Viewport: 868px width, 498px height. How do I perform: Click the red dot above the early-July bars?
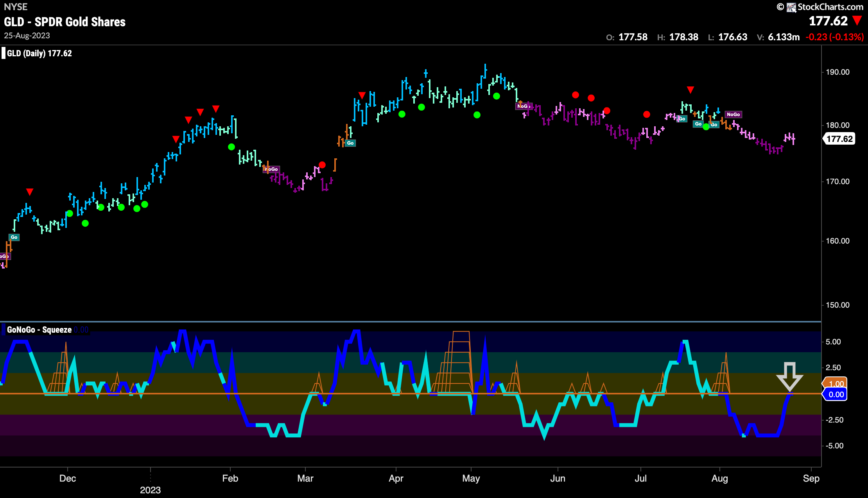[647, 115]
